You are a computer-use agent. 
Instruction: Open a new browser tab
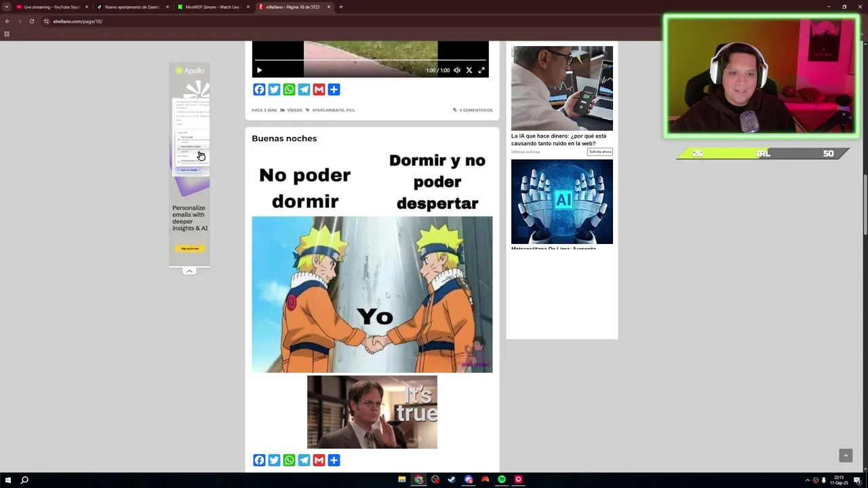(x=341, y=7)
